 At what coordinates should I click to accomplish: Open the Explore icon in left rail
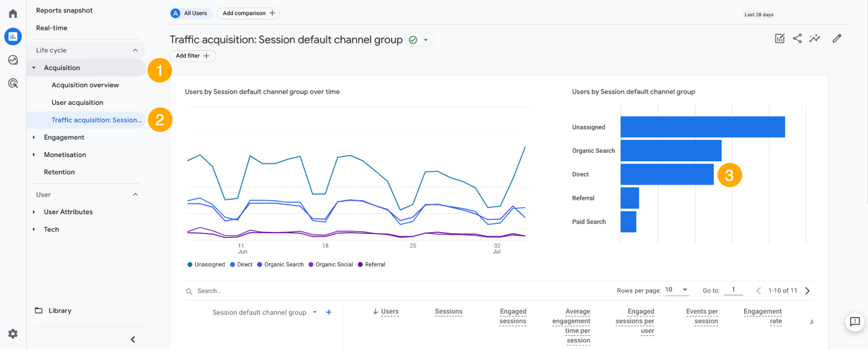coord(13,60)
